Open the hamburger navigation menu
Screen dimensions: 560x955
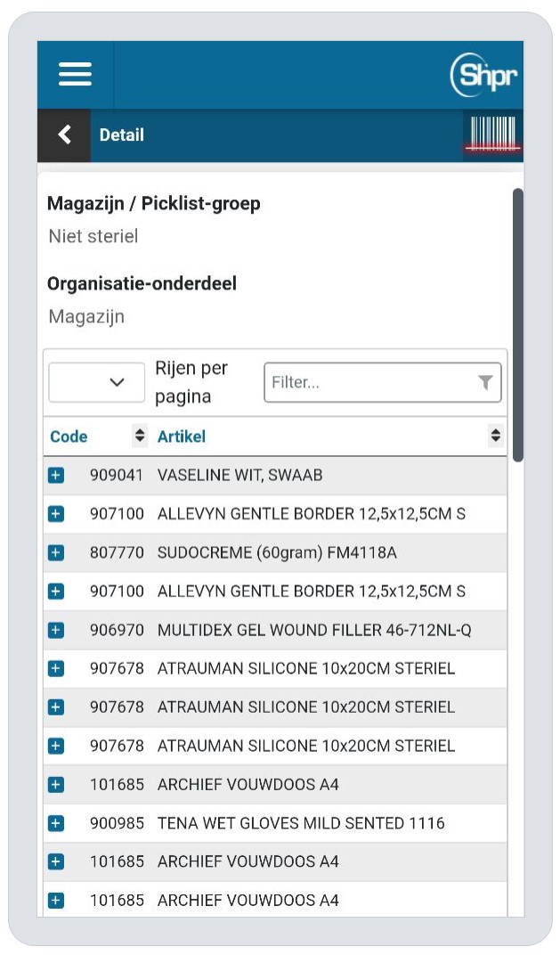click(x=76, y=74)
